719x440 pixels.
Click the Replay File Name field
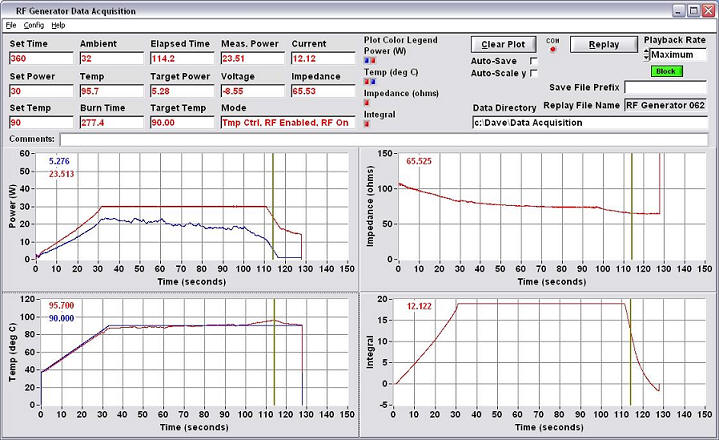665,105
